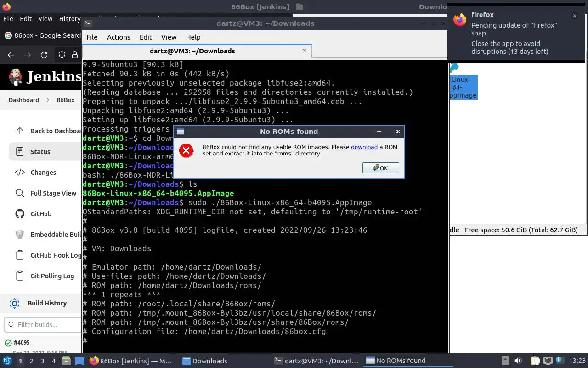Click the Back to Dashboard up-arrow icon
The width and height of the screenshot is (588, 368).
(20, 131)
